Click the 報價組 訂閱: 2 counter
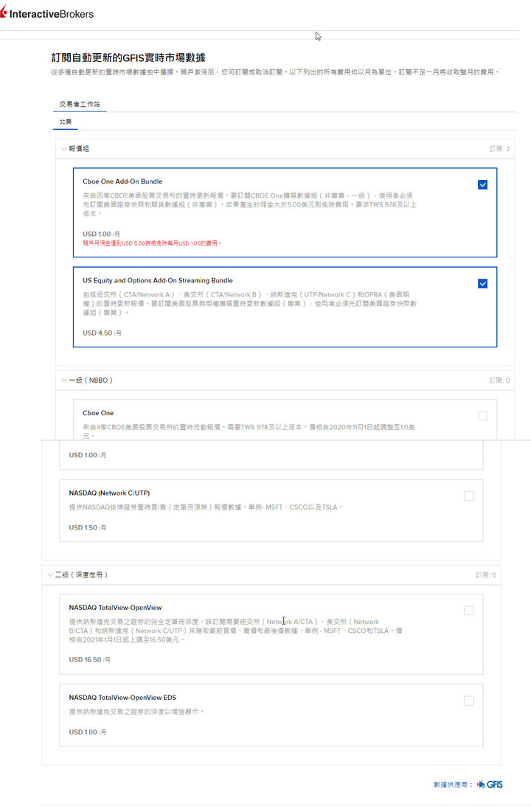 [499, 149]
